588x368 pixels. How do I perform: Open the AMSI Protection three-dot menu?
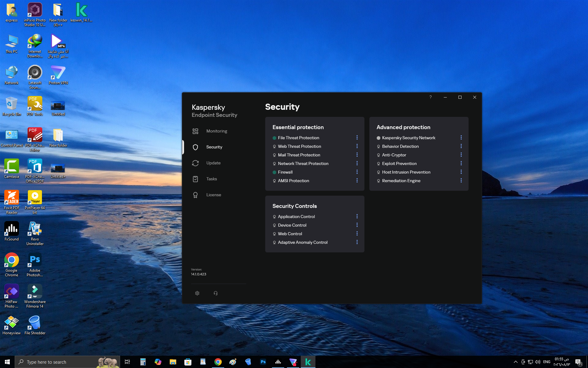pos(357,181)
